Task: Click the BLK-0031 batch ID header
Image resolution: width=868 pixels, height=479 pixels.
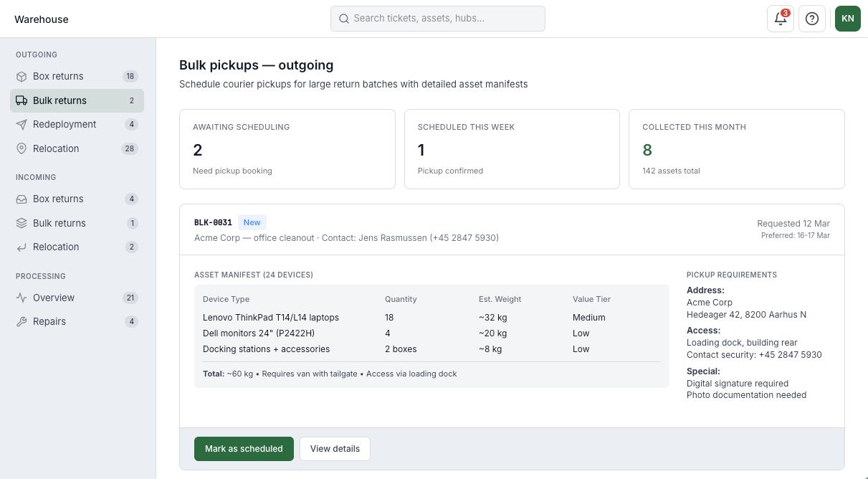Action: click(x=213, y=222)
